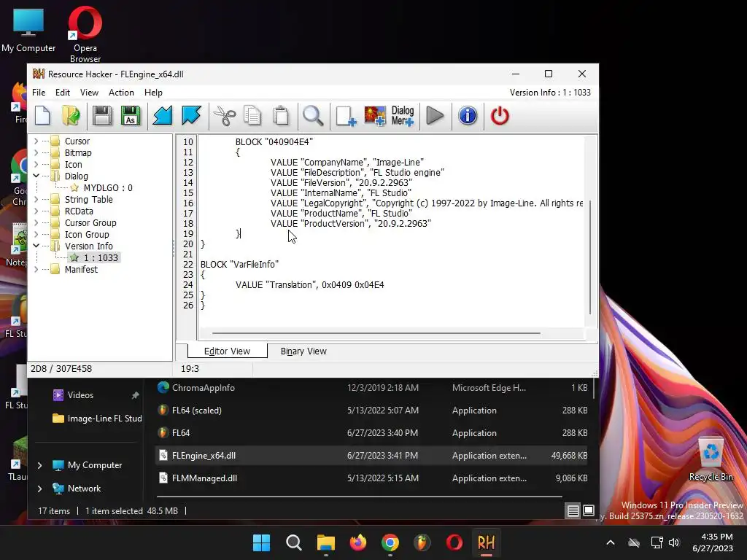
Task: Click the ProductVersion line in editor
Action: point(351,223)
